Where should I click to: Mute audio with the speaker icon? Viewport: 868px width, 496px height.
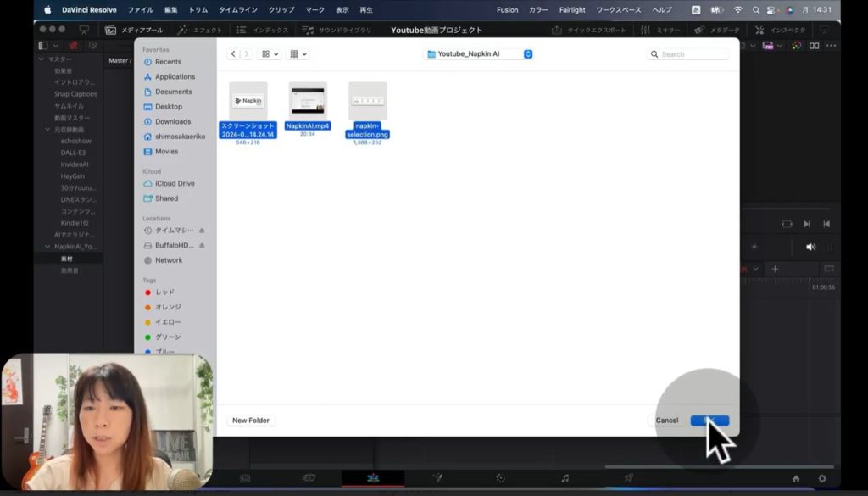pos(810,247)
